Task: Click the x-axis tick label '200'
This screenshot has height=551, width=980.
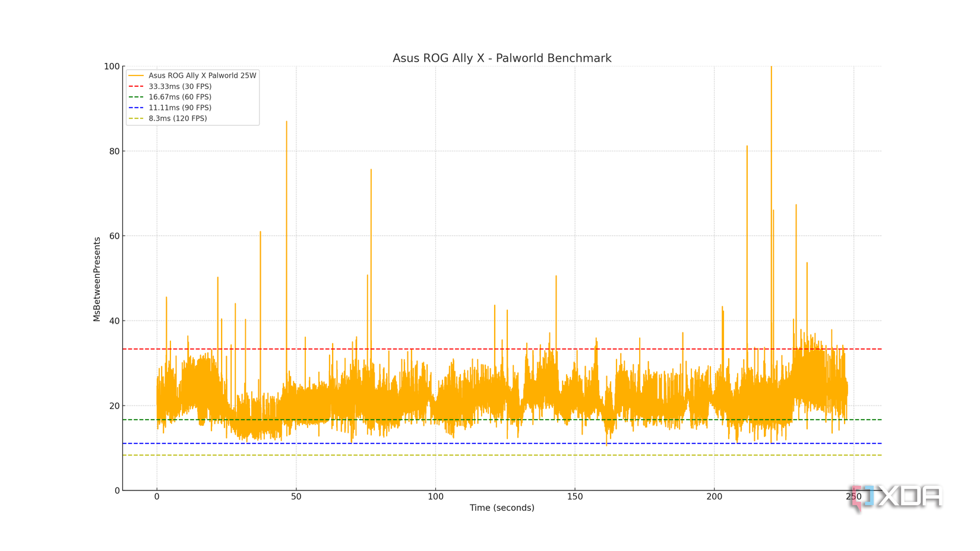Action: (x=714, y=496)
